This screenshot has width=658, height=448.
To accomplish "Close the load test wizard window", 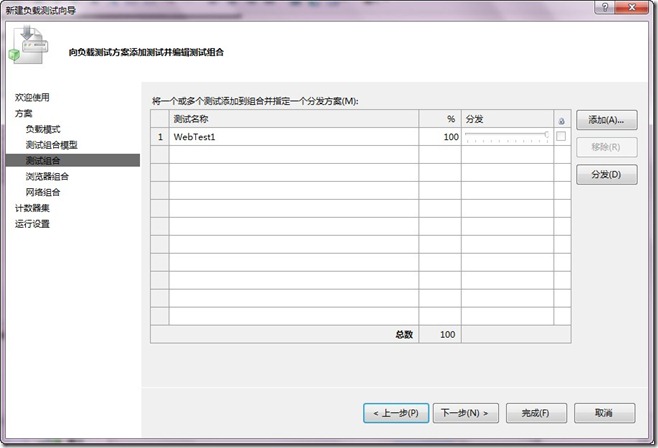I will pyautogui.click(x=632, y=7).
